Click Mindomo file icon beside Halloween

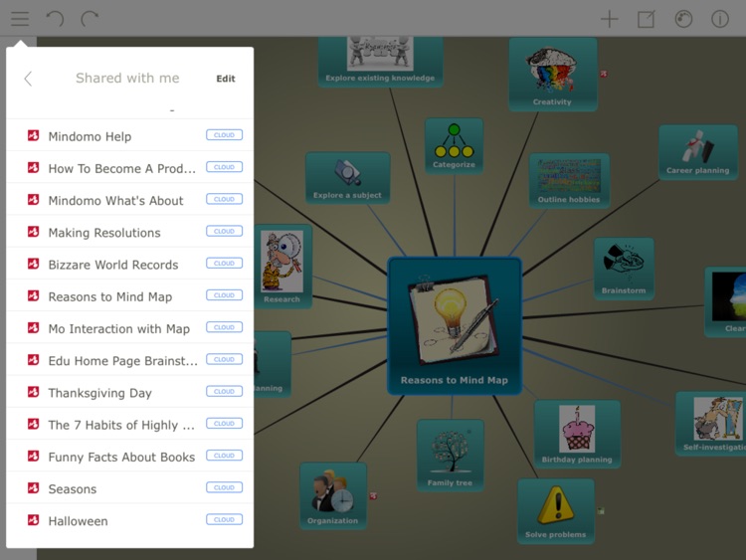(33, 520)
